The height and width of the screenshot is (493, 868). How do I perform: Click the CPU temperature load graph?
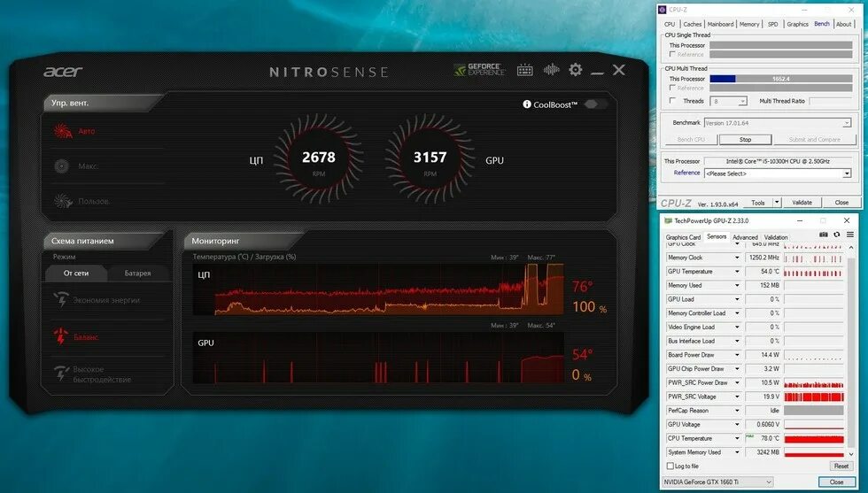pyautogui.click(x=378, y=289)
